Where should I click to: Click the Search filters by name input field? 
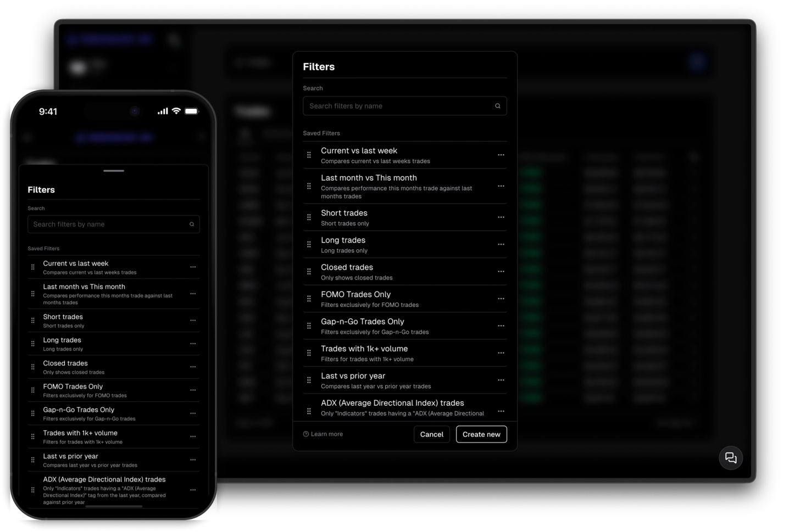coord(396,105)
